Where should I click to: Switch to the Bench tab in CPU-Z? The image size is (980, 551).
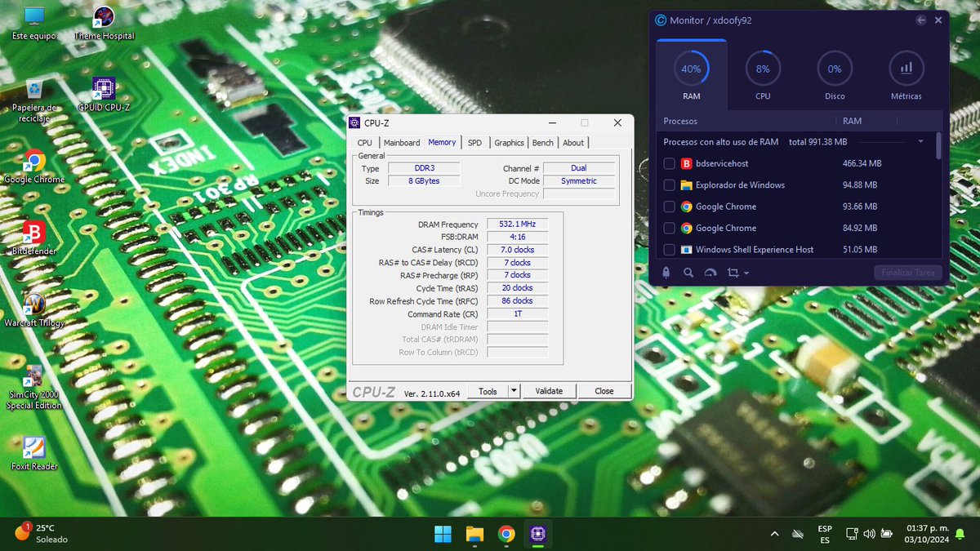click(542, 143)
